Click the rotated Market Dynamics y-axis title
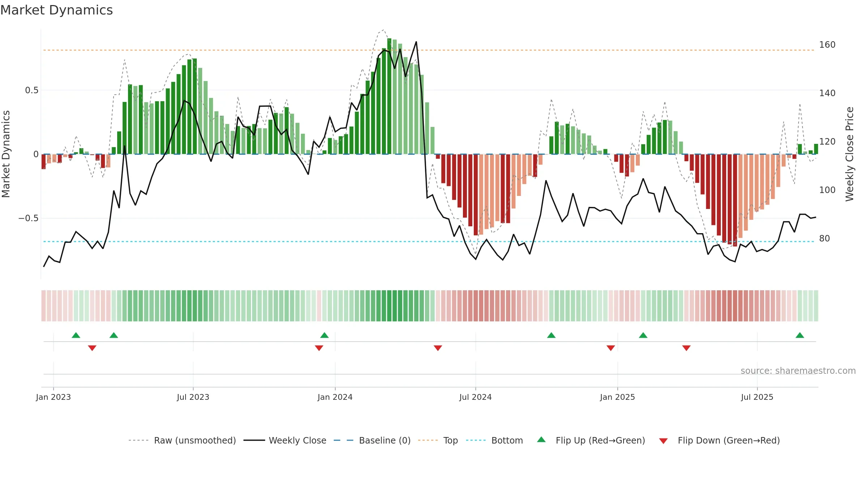The height and width of the screenshot is (488, 868). 6,154
